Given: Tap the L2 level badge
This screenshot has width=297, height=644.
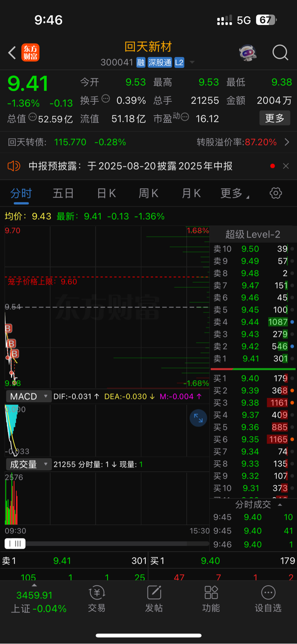Looking at the screenshot, I should coord(179,62).
